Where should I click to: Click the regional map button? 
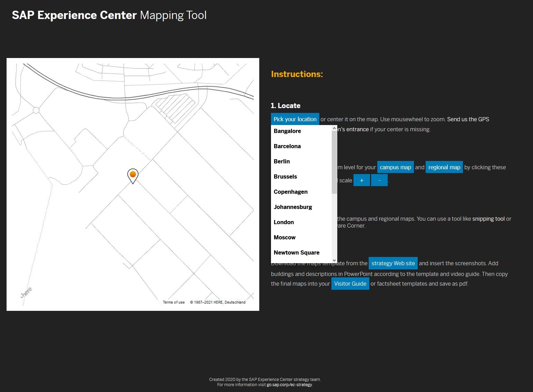(x=444, y=167)
